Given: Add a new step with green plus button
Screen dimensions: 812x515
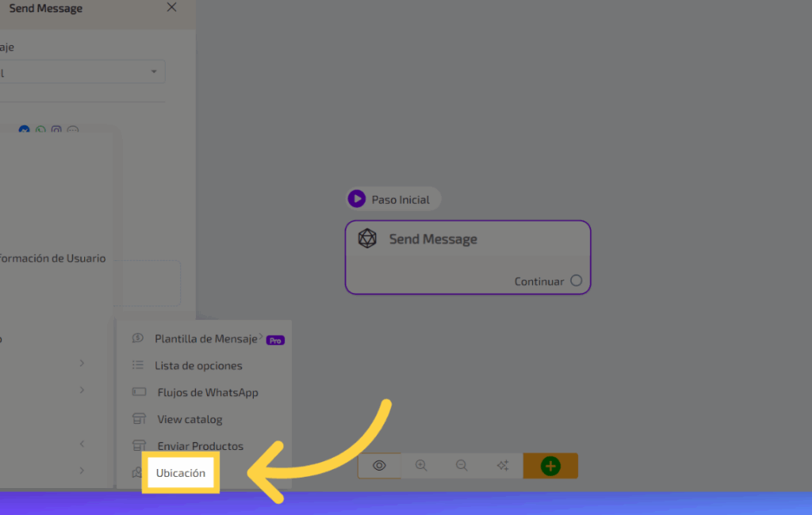Looking at the screenshot, I should click(550, 466).
